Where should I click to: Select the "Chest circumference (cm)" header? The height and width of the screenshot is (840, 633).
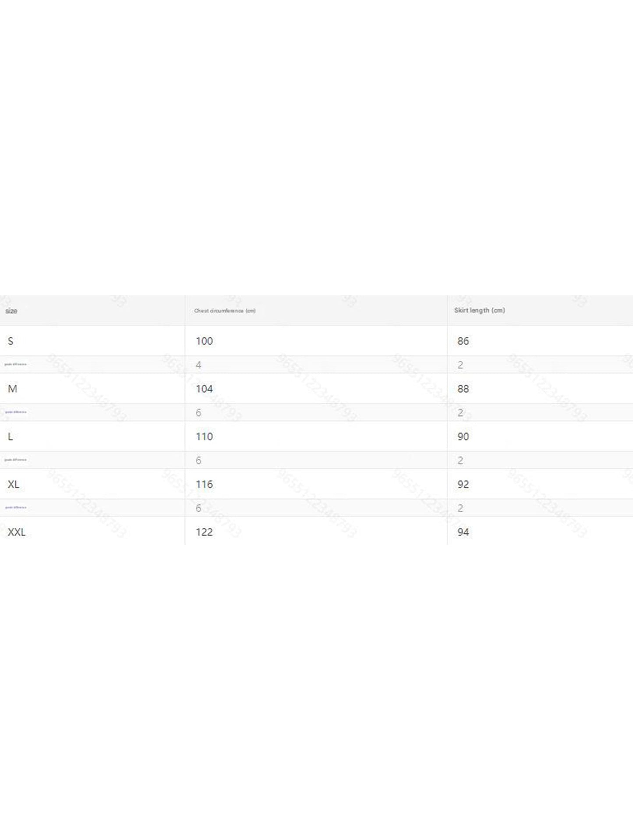click(225, 311)
